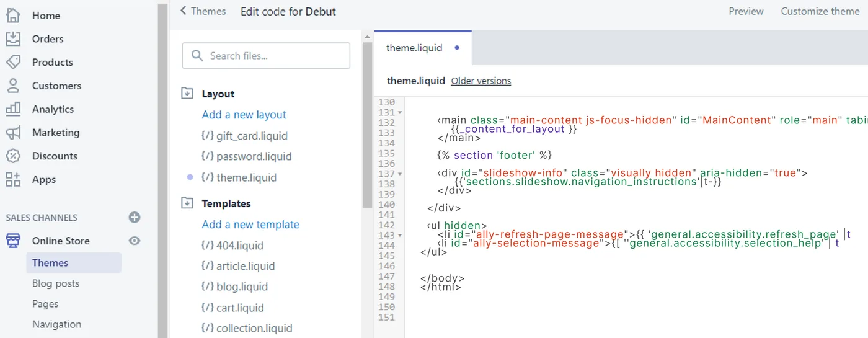Open the Products page
Image resolution: width=868 pixels, height=338 pixels.
[53, 62]
